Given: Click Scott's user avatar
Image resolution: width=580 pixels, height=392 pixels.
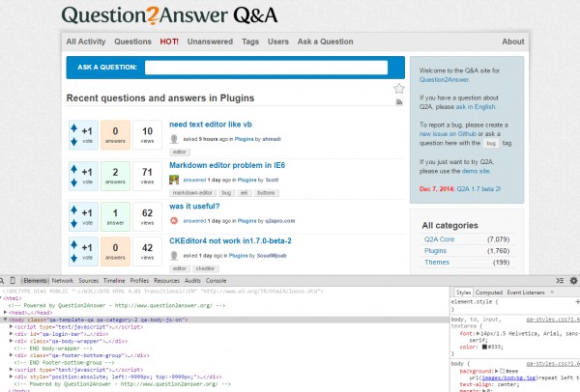Looking at the screenshot, I should click(174, 180).
